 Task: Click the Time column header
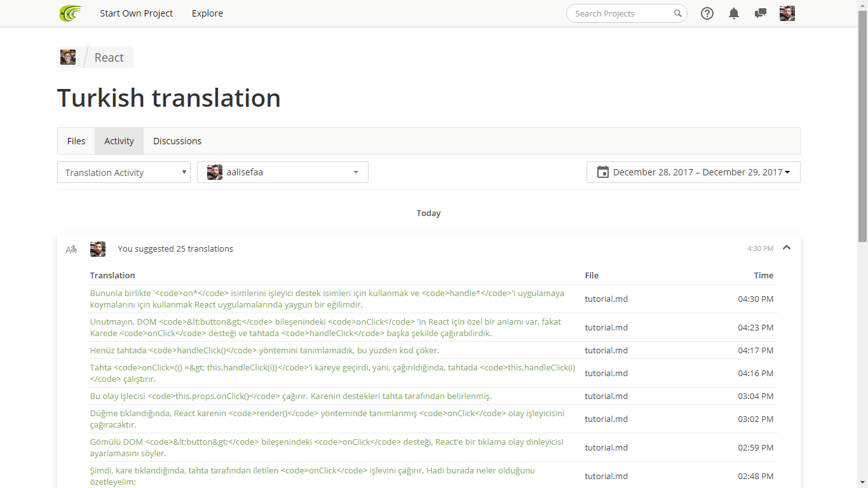click(x=764, y=275)
